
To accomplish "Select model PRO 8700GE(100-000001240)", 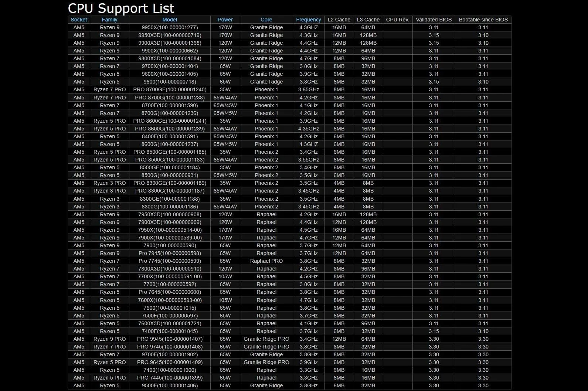I will click(170, 89).
